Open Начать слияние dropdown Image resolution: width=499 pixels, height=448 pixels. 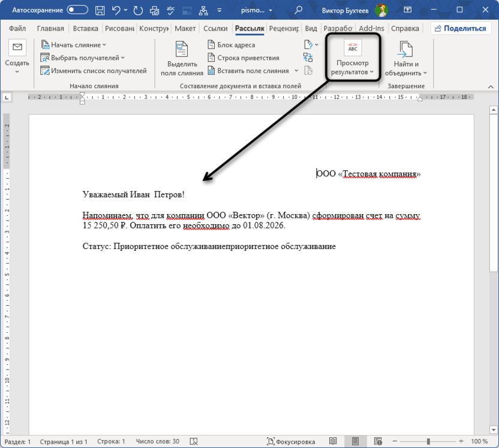point(74,45)
